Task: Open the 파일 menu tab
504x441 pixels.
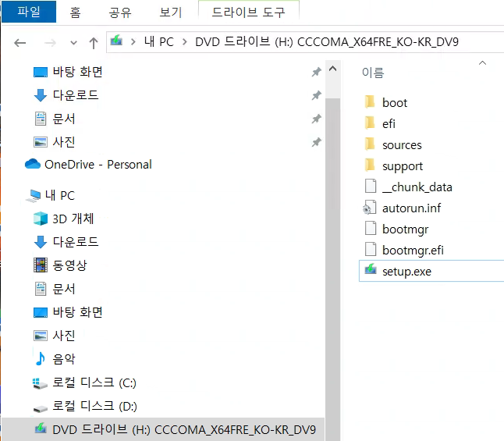Action: (29, 12)
